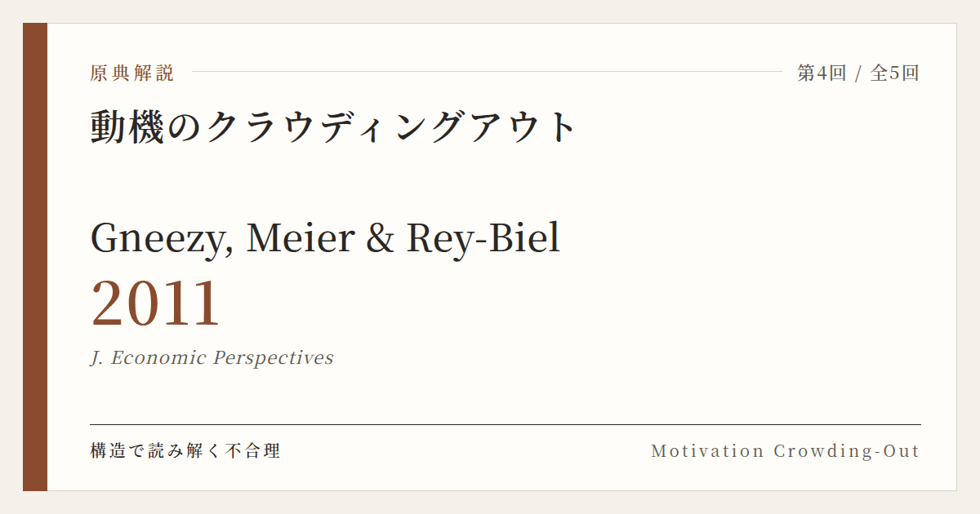Click the thin line beside 原典解説

(x=487, y=72)
